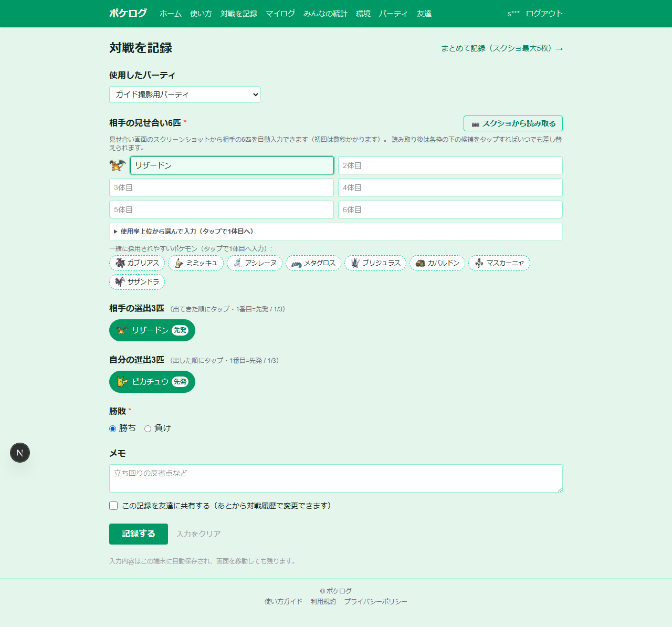The width and height of the screenshot is (672, 627).
Task: Select the 負け radio button
Action: pos(148,429)
